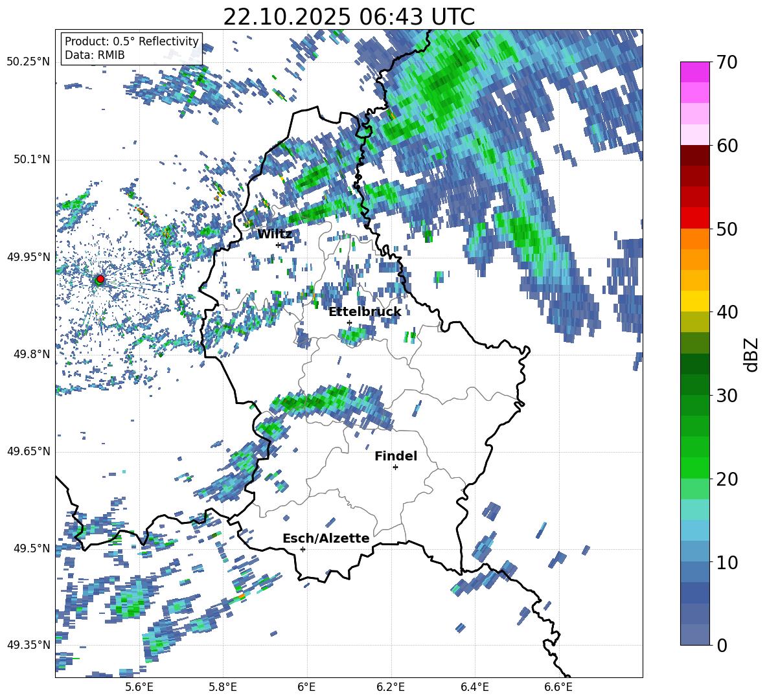Click the 5.8°E longitude label
767x700 pixels.
[223, 687]
